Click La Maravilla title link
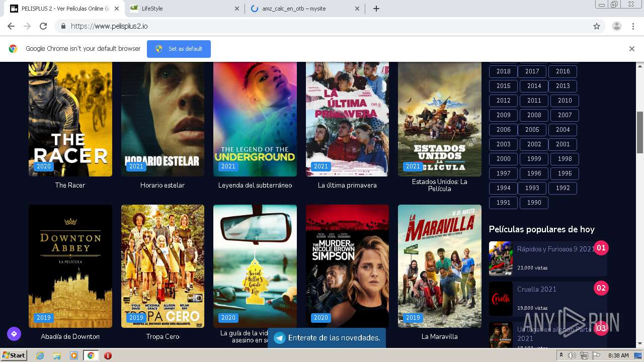The image size is (644, 362). pos(440,336)
